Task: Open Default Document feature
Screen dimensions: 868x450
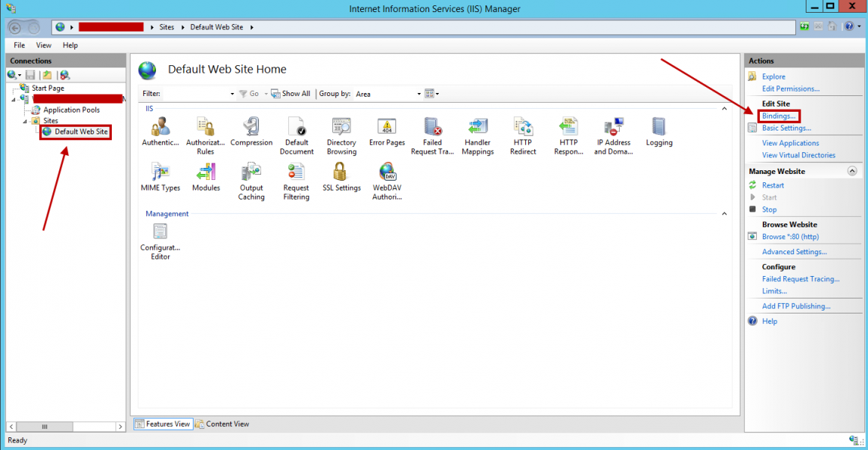Action: [297, 136]
